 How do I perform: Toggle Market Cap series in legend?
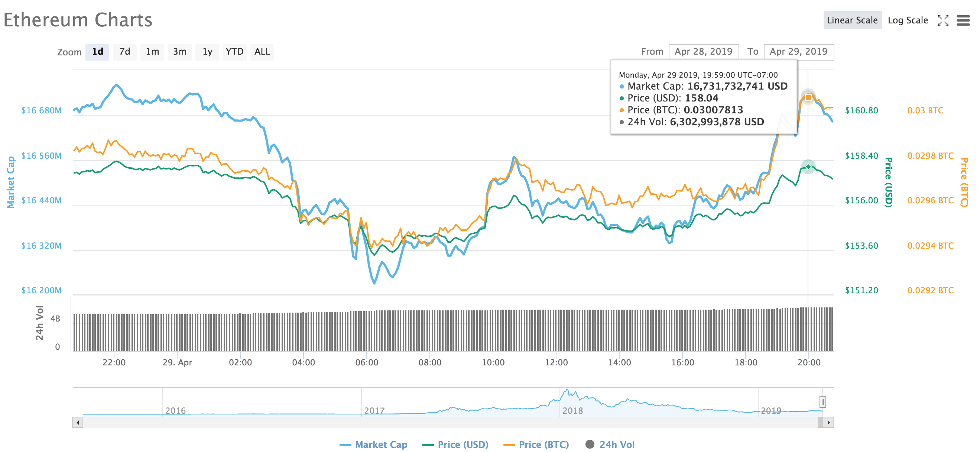[x=373, y=445]
